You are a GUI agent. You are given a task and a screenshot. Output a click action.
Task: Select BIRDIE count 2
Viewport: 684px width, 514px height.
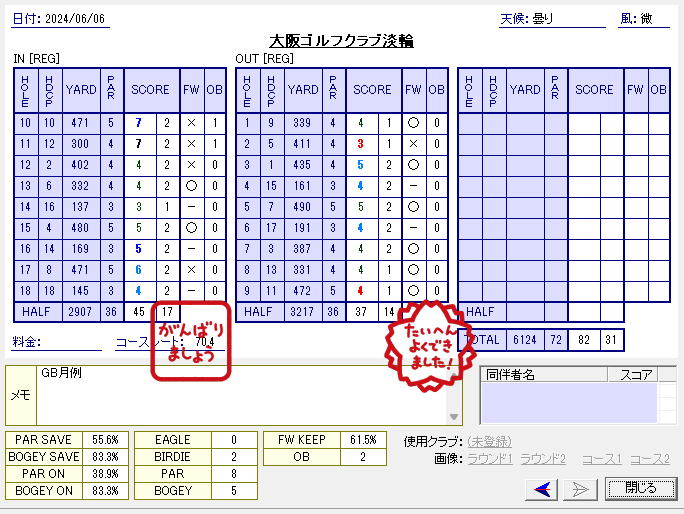click(234, 457)
